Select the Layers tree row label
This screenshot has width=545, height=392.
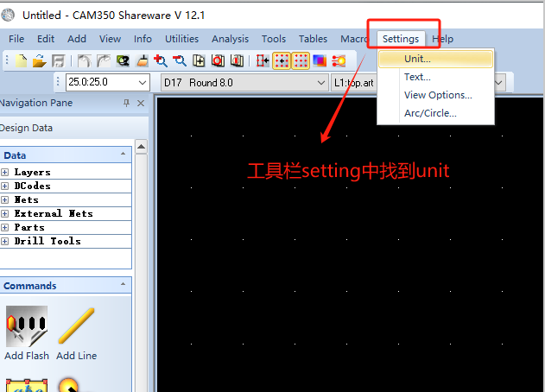coord(32,173)
